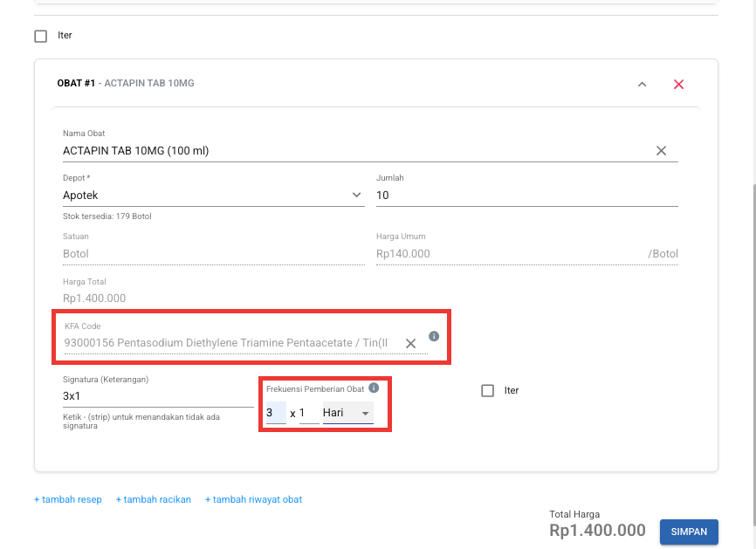Open the Hari unit dropdown
756x549 pixels.
point(347,413)
